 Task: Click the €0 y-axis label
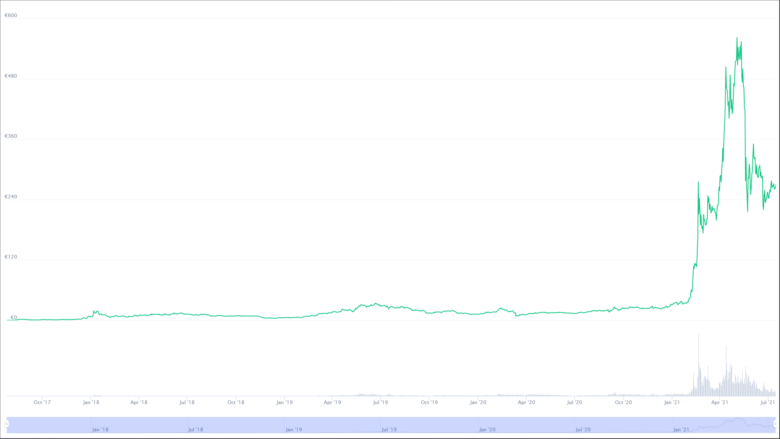[14, 317]
